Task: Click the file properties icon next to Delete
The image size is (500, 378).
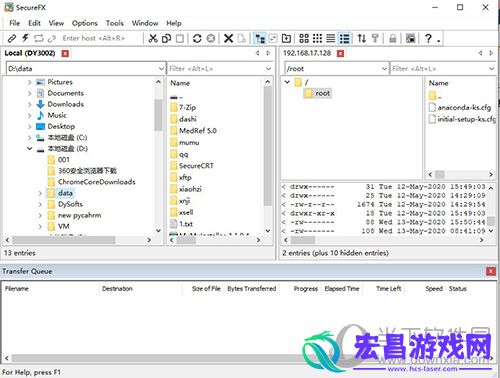Action: click(x=242, y=38)
